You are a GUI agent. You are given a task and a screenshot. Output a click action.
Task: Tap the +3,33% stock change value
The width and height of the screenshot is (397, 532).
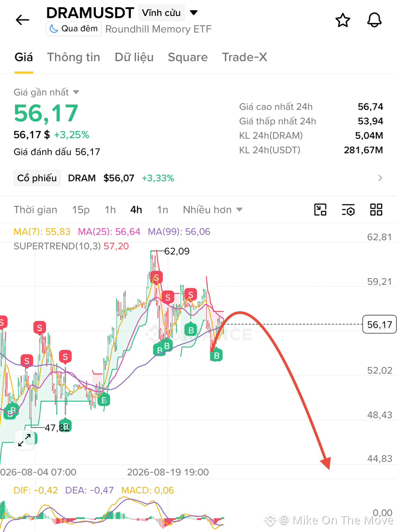click(158, 178)
